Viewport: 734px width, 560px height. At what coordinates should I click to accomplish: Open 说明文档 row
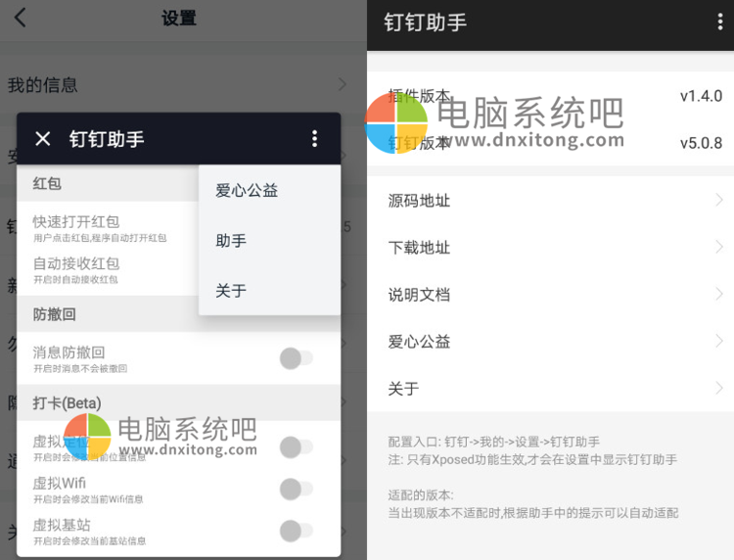[550, 295]
